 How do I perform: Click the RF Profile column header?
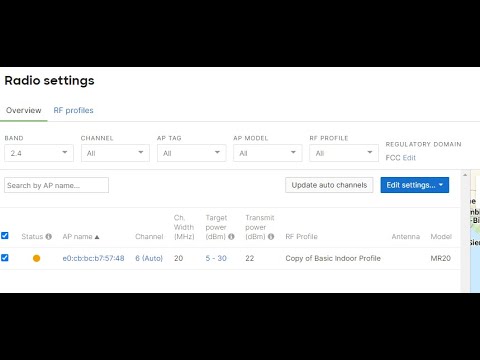(301, 237)
